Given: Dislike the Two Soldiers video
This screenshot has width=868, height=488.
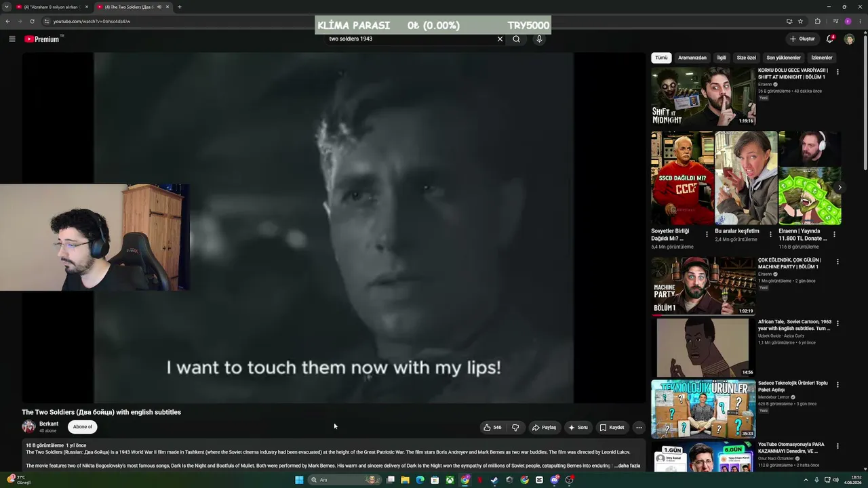Looking at the screenshot, I should (x=515, y=428).
